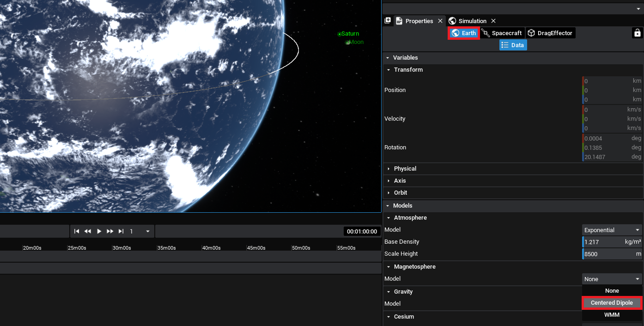Select the Earth object button

[464, 33]
